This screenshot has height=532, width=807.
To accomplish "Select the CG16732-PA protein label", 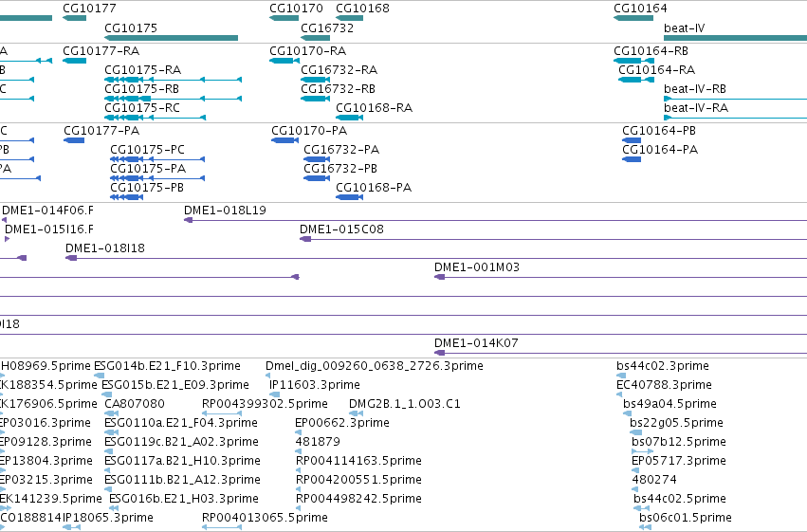I will 341,150.
